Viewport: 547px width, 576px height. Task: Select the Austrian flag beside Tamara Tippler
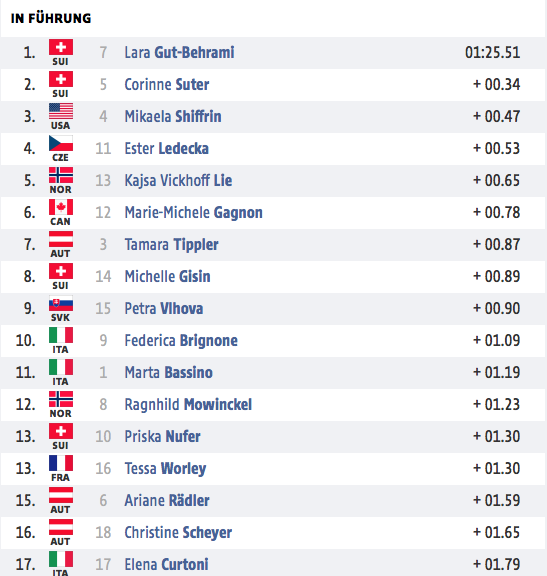[x=61, y=239]
